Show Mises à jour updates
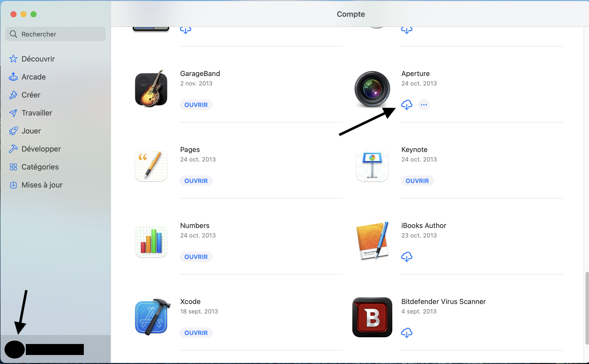589x364 pixels. coord(42,185)
